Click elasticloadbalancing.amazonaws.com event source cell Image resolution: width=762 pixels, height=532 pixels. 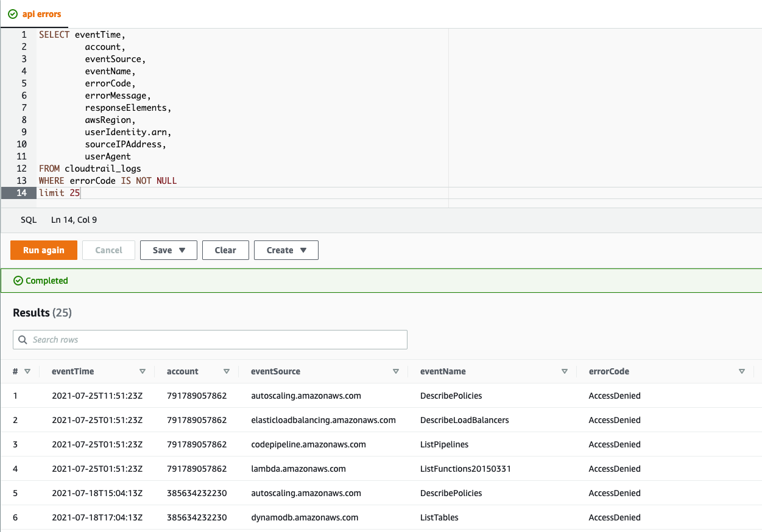point(323,420)
